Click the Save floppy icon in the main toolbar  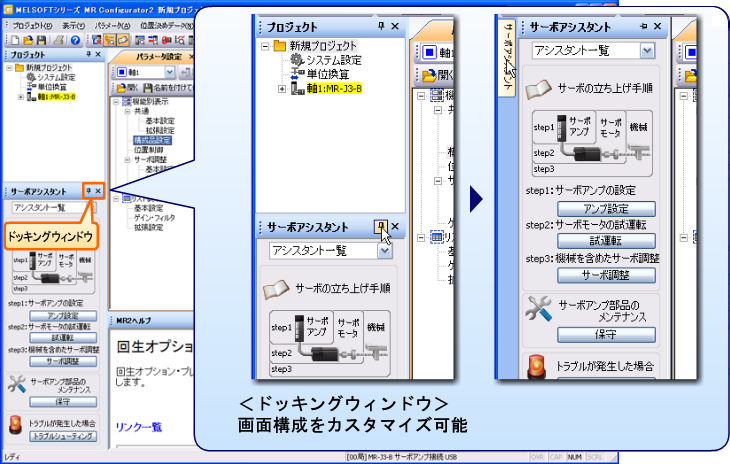[x=41, y=40]
